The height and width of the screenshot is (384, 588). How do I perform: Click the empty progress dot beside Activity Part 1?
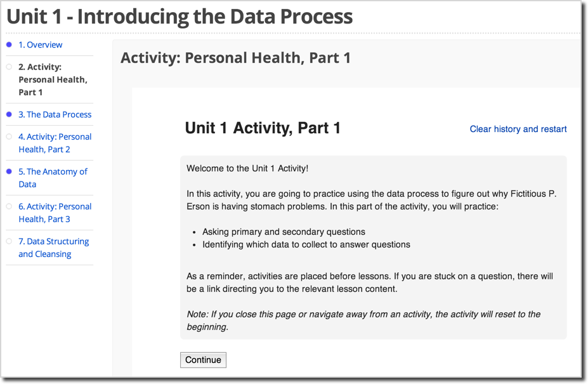pyautogui.click(x=9, y=67)
